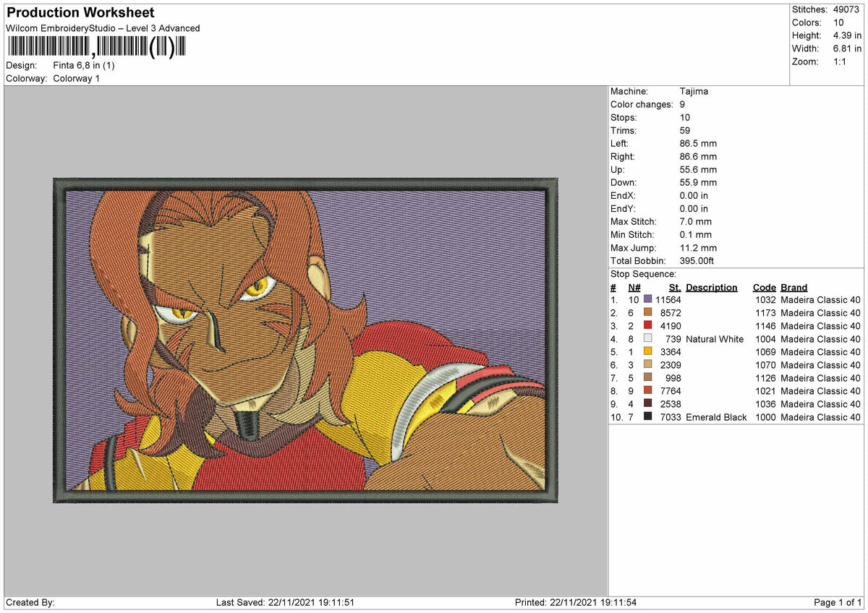Click the Color changes value 9
Viewport: 868px width, 613px height.
click(x=683, y=104)
